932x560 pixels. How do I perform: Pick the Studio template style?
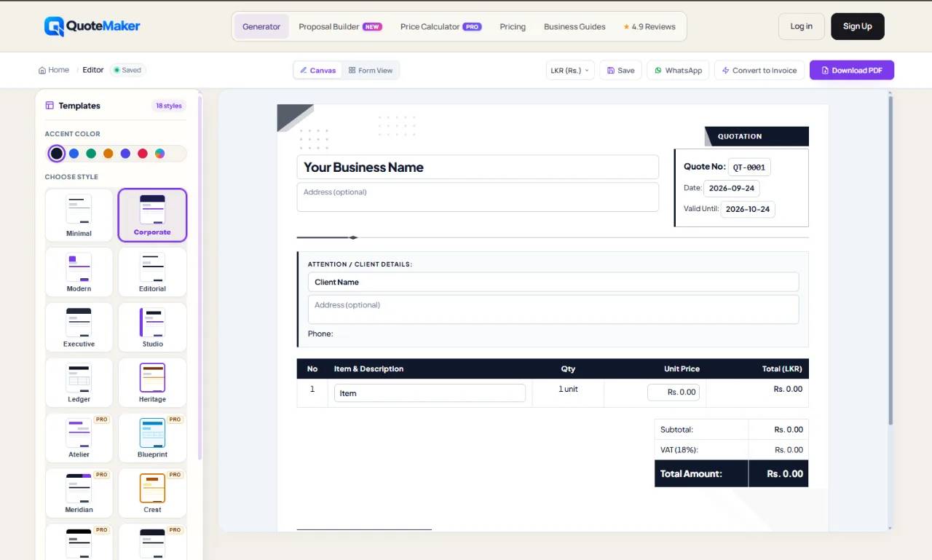(152, 327)
